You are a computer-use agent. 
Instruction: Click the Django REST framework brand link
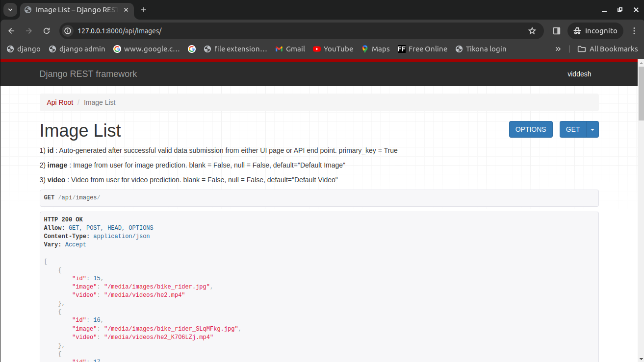[x=88, y=74]
